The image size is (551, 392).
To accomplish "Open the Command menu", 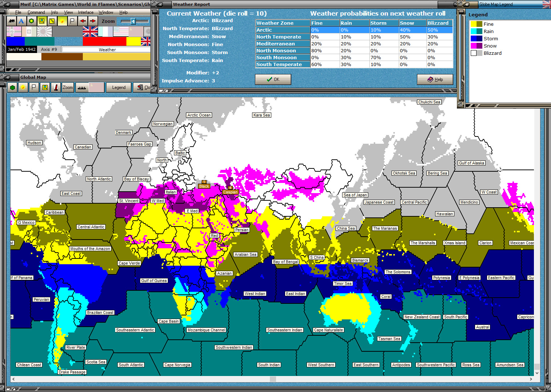I will [x=36, y=12].
